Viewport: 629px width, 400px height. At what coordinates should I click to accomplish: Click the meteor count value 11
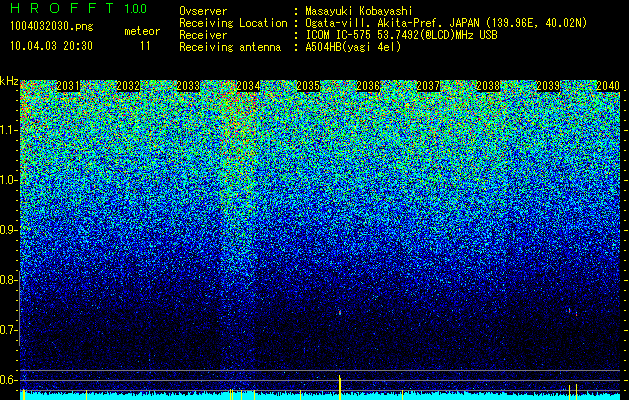tap(145, 46)
